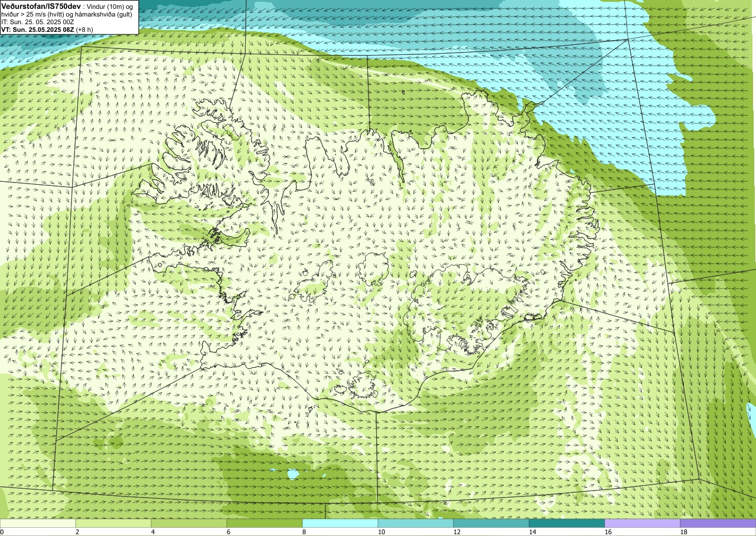Click the 'IT: Sun. 25. 05. 2025 00Z' line

click(x=37, y=22)
